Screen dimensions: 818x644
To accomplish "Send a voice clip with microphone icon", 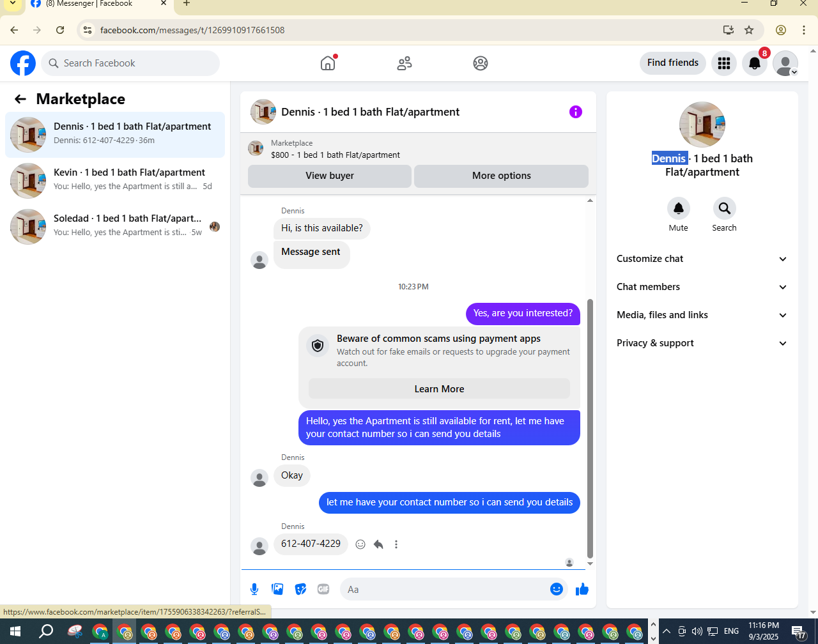I will coord(254,589).
